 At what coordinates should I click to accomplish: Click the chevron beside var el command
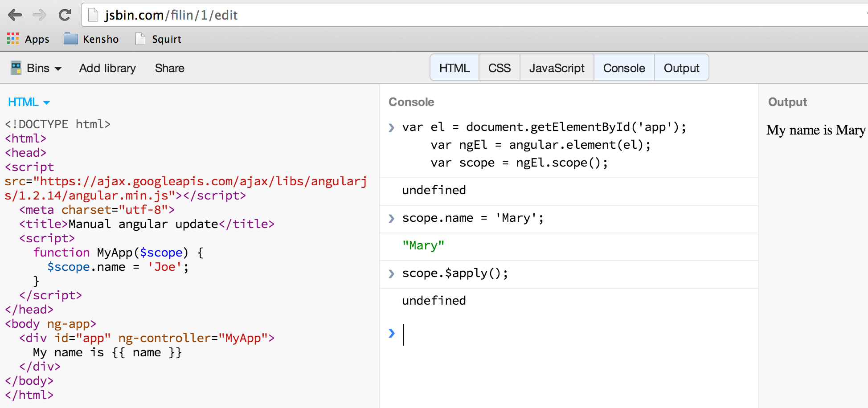[x=392, y=128]
